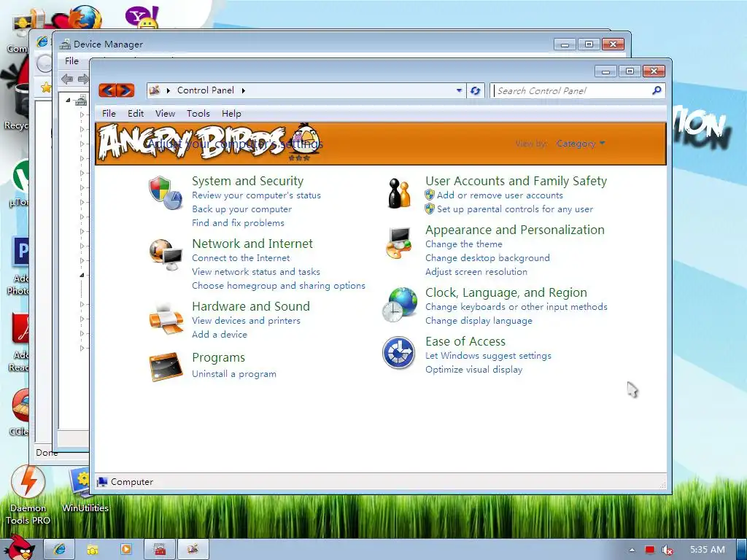Switch to Control Panel taskbar button
This screenshot has height=560, width=747.
tap(193, 550)
